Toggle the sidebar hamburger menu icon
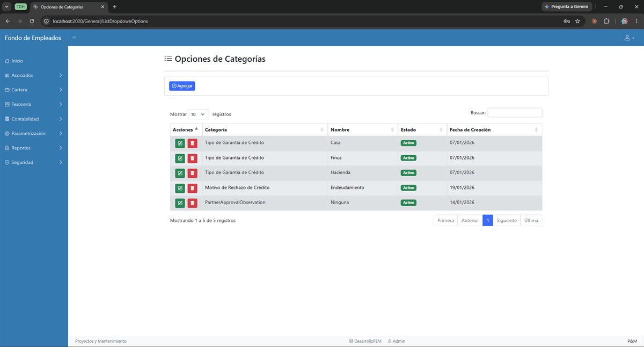The width and height of the screenshot is (644, 347). 75,38
